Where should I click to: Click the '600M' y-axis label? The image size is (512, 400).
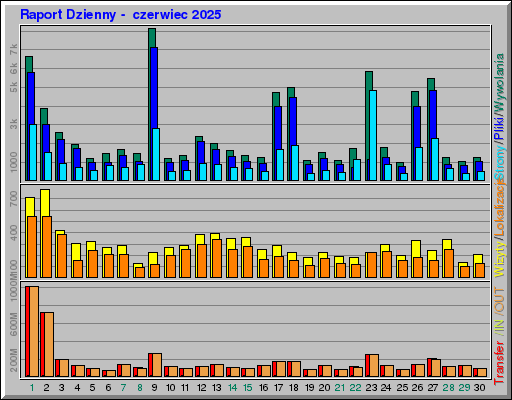[x=14, y=324]
